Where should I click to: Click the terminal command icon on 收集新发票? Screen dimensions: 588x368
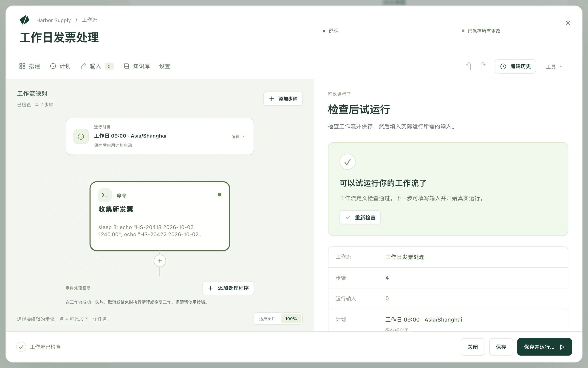(105, 195)
